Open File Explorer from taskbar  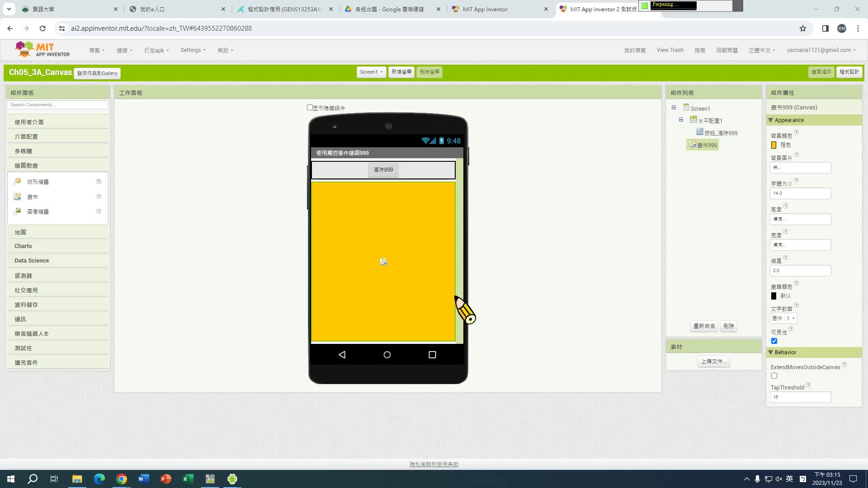pos(77,479)
